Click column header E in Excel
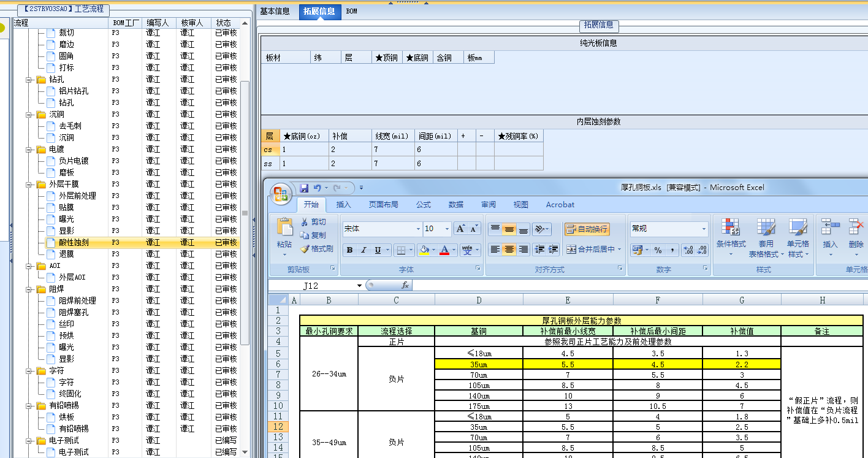868x458 pixels. (567, 300)
